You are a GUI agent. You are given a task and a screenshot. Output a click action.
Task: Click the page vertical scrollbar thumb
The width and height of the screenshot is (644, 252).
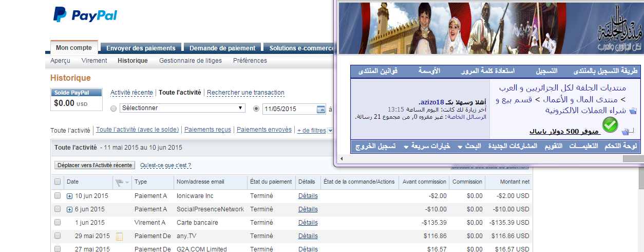pyautogui.click(x=640, y=179)
